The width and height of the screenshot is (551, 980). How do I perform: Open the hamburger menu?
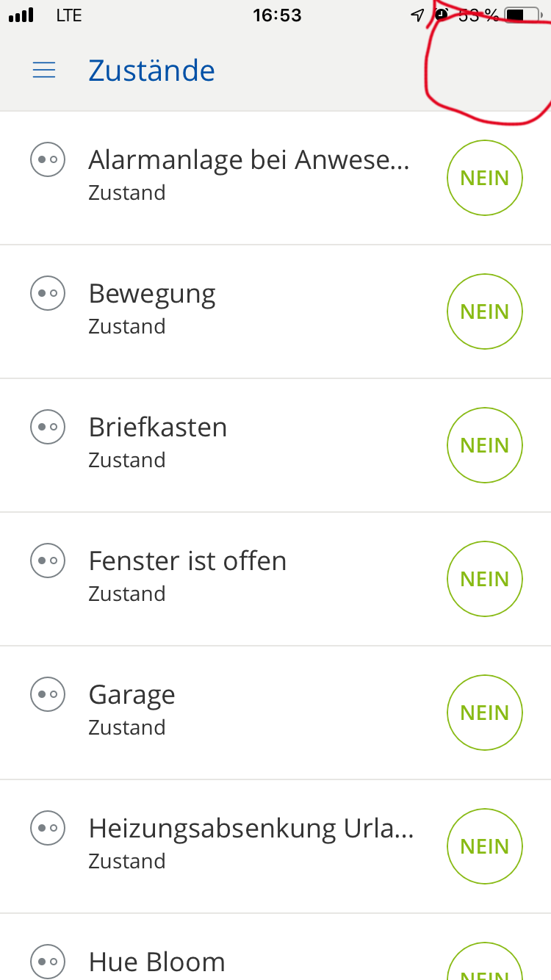click(x=44, y=70)
